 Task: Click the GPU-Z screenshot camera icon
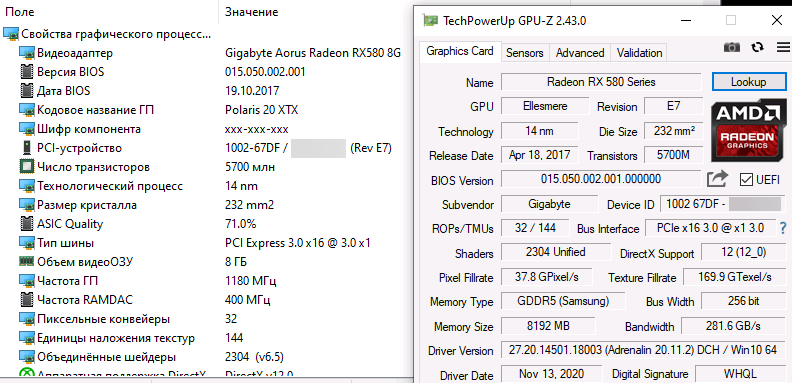pyautogui.click(x=731, y=47)
